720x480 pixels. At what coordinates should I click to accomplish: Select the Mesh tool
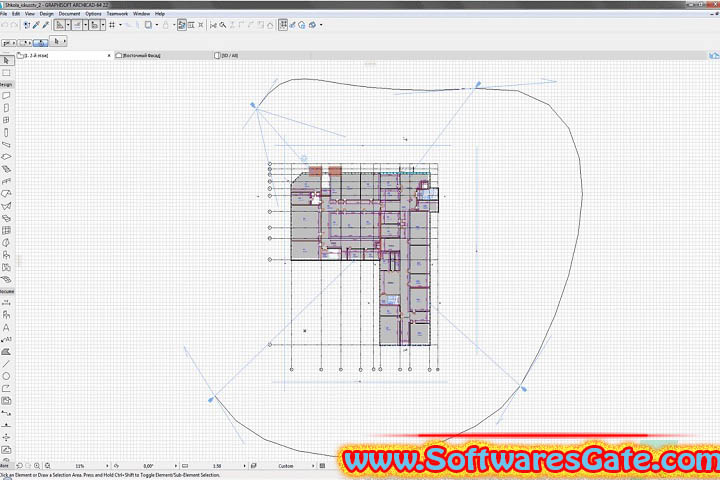6,279
